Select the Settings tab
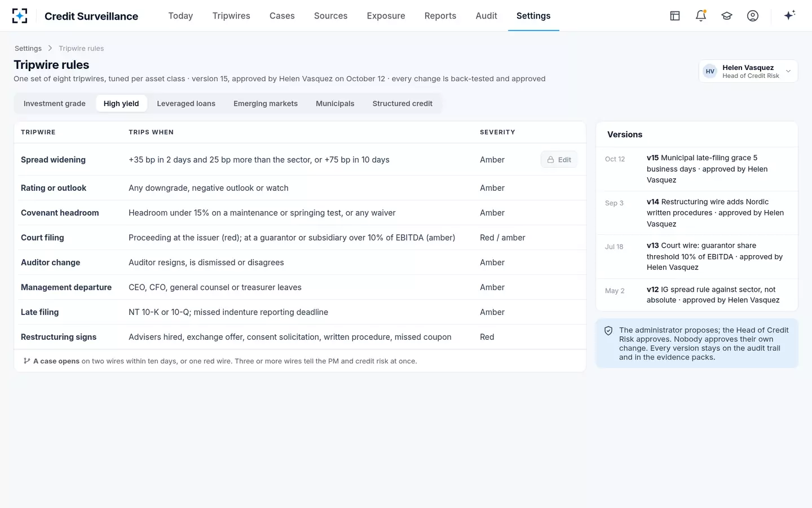The width and height of the screenshot is (812, 508). tap(533, 16)
